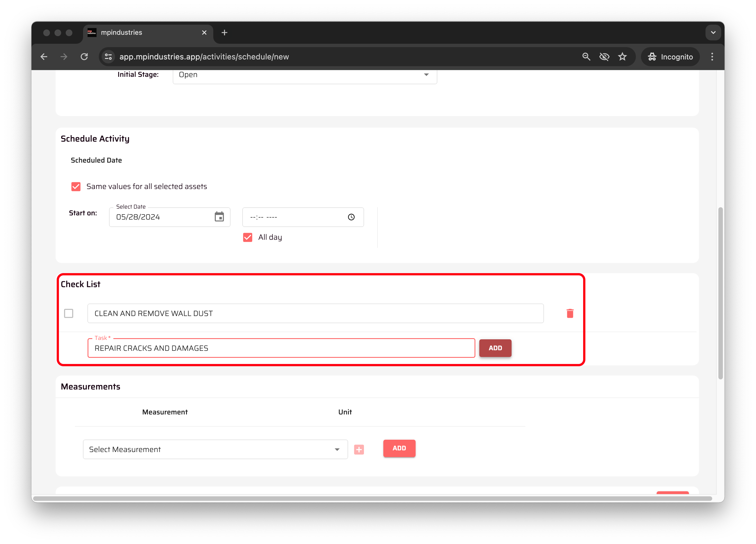756x544 pixels.
Task: Open the calendar date picker icon
Action: pyautogui.click(x=219, y=217)
